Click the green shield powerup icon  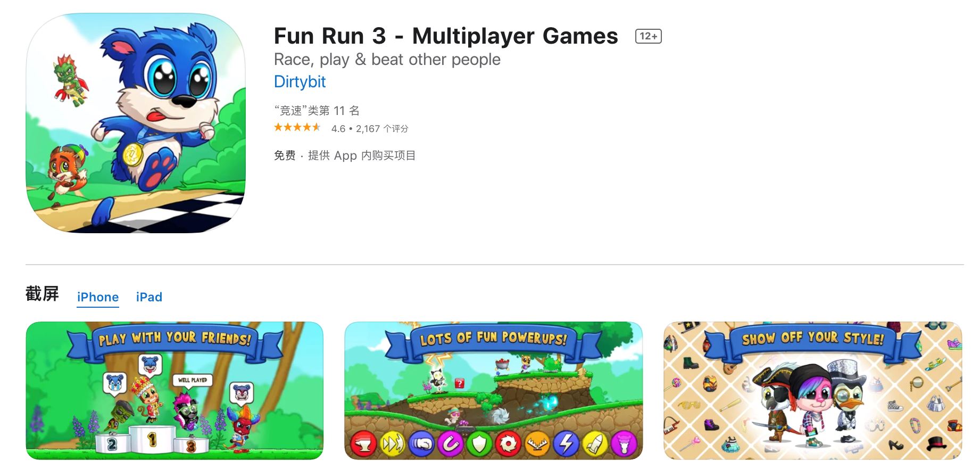point(479,444)
